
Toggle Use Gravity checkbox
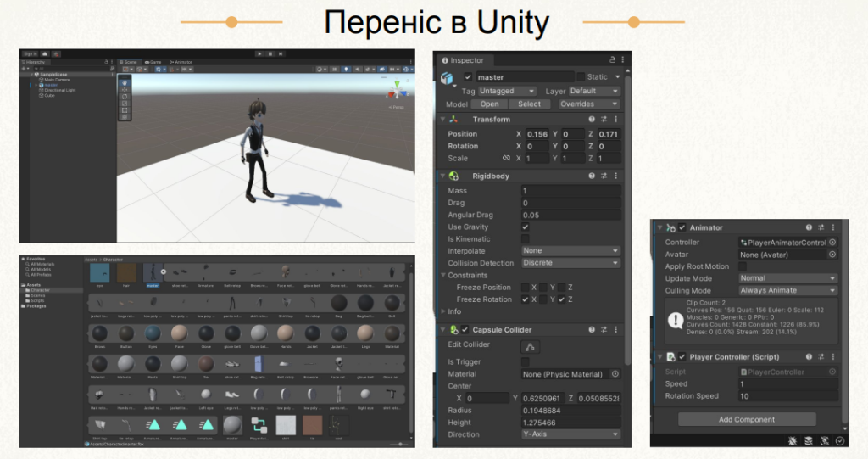(x=526, y=227)
